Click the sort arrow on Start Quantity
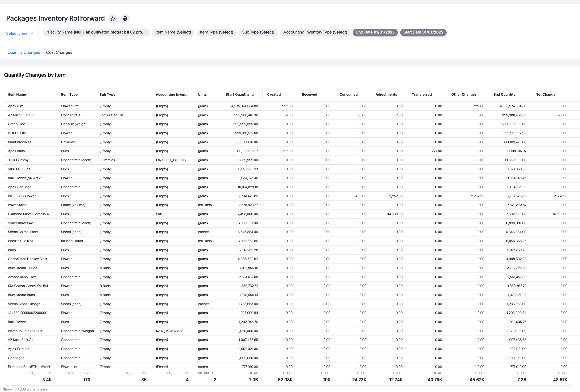 point(253,95)
